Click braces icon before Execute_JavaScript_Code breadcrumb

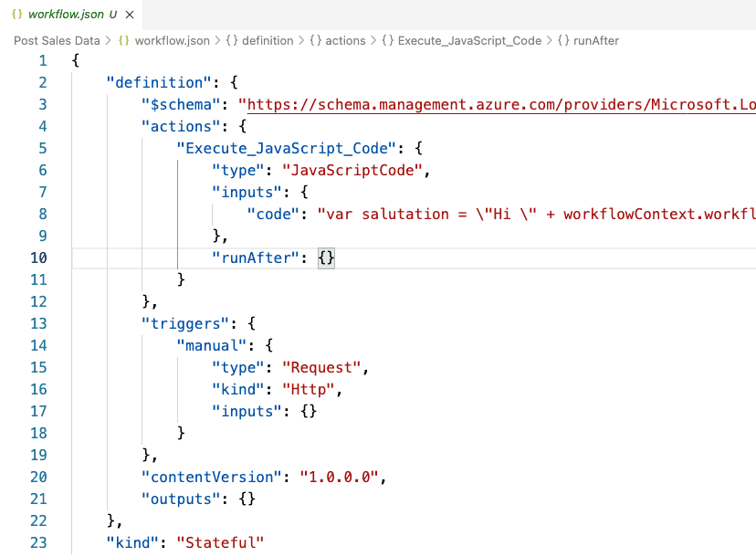pyautogui.click(x=388, y=41)
